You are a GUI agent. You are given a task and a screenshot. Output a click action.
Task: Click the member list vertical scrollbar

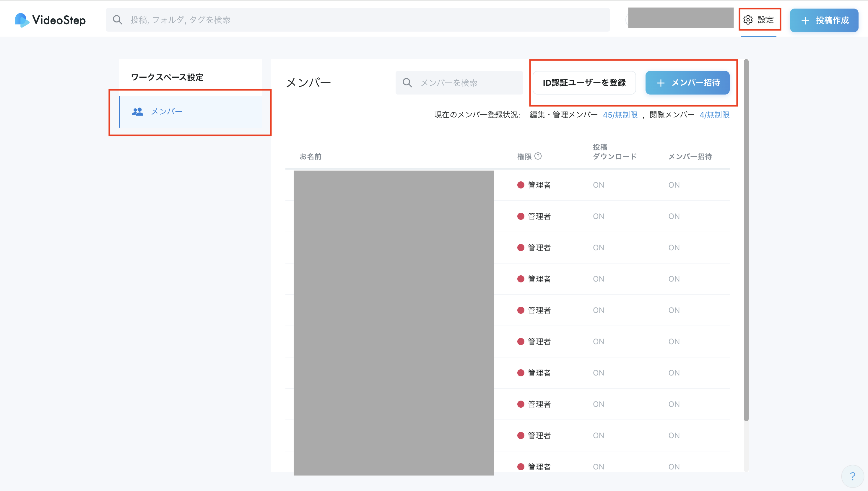[746, 239]
